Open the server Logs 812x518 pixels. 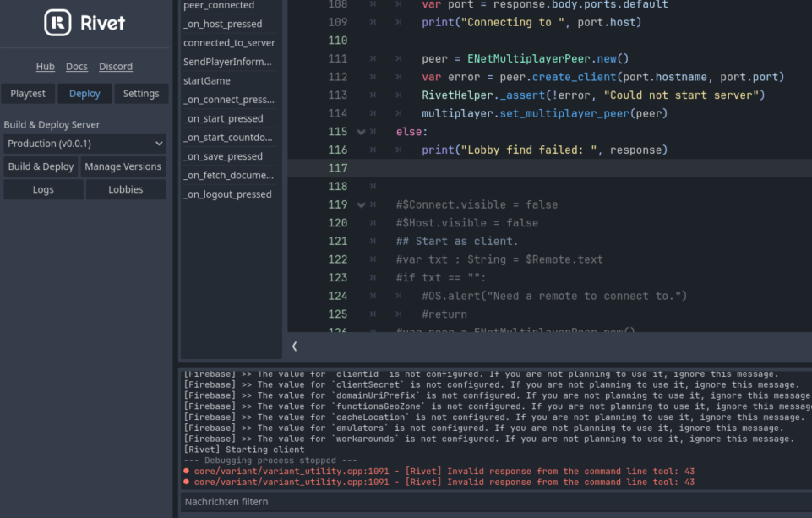pyautogui.click(x=43, y=189)
